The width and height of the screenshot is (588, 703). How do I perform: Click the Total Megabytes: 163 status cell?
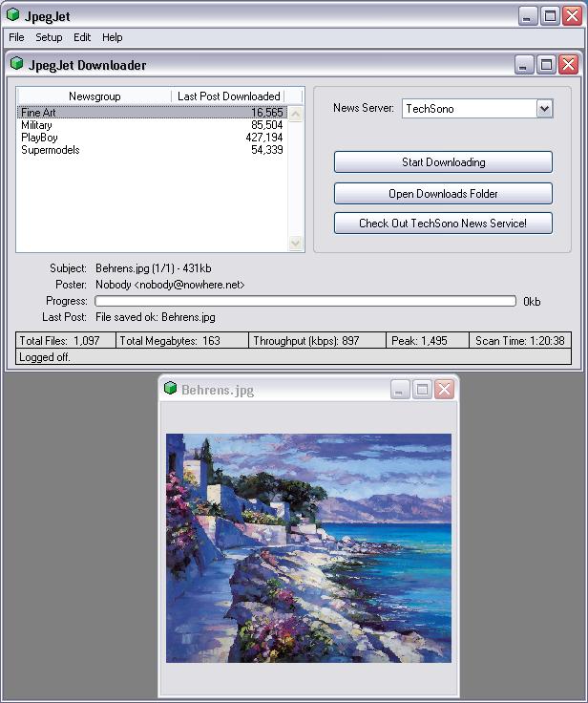182,341
